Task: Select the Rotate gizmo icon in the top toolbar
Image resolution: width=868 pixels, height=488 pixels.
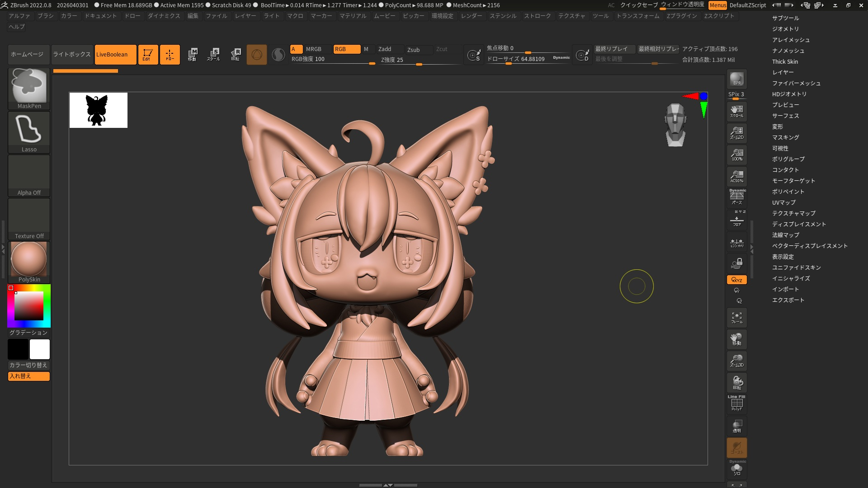Action: [236, 54]
